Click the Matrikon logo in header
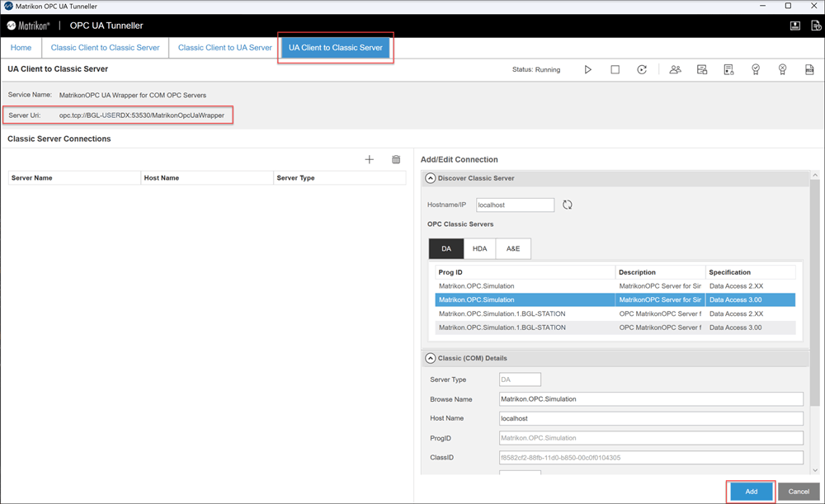Image resolution: width=825 pixels, height=504 pixels. pos(28,26)
